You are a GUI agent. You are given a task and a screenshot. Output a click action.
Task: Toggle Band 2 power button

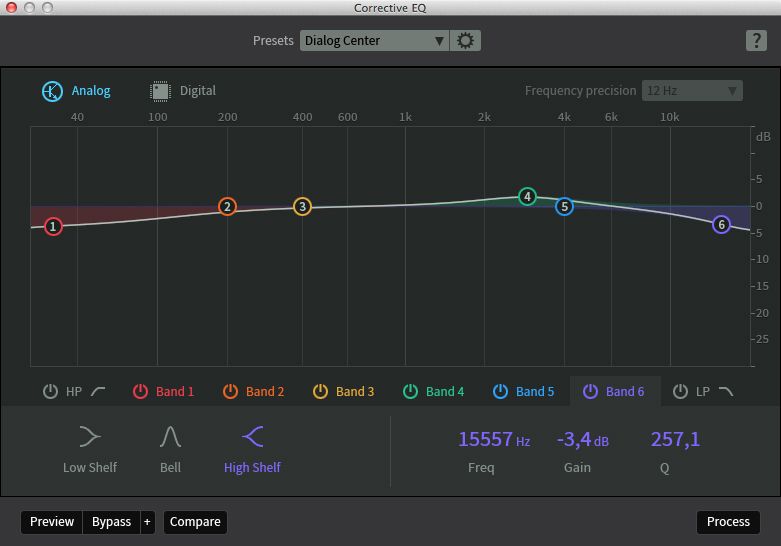click(230, 392)
